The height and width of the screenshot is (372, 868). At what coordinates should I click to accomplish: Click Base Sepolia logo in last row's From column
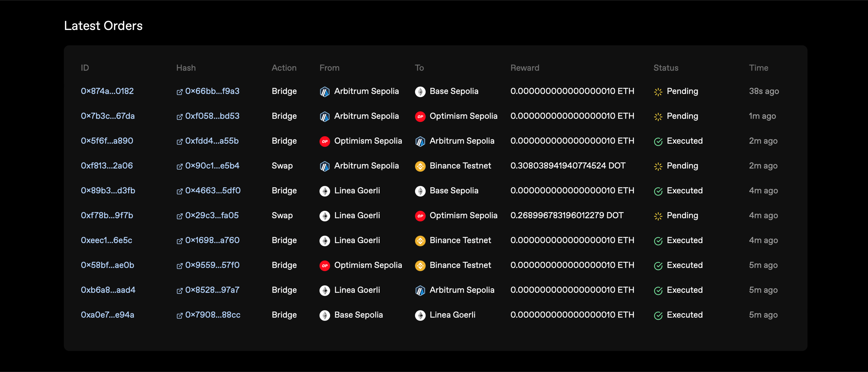pos(324,315)
